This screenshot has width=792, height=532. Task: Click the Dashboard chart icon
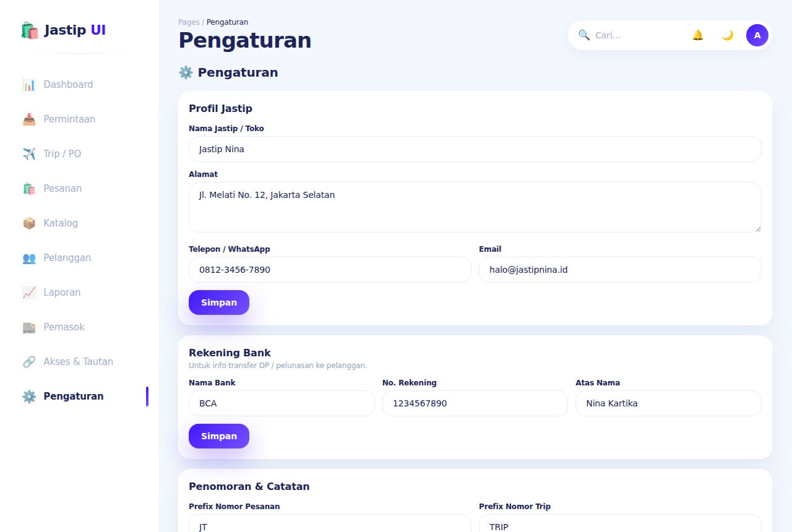[29, 85]
